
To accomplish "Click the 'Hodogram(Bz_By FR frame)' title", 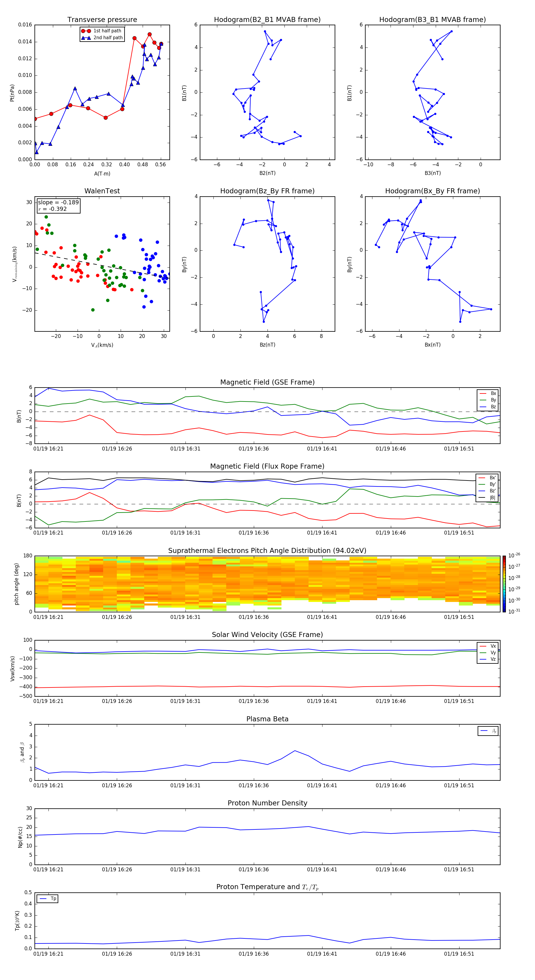I will point(267,191).
